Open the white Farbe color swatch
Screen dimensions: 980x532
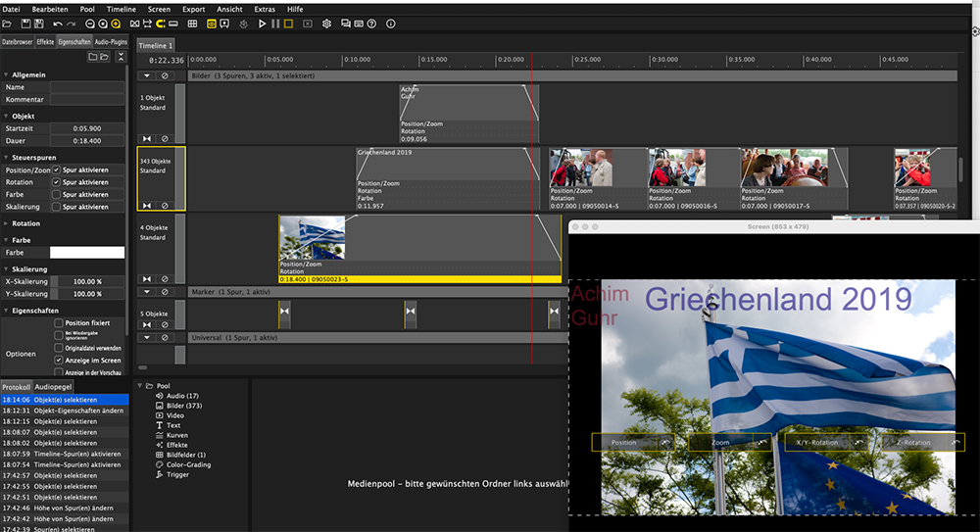click(87, 253)
